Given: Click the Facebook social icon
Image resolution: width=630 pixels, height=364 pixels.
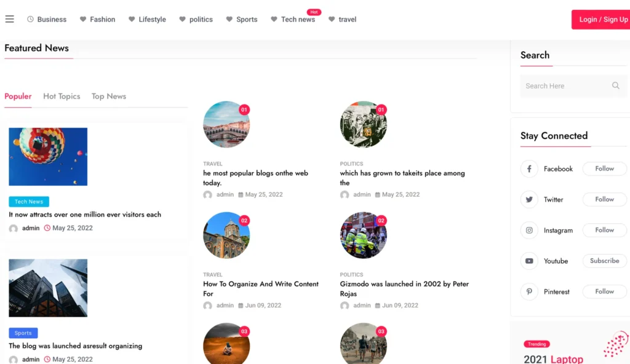Looking at the screenshot, I should (x=529, y=169).
